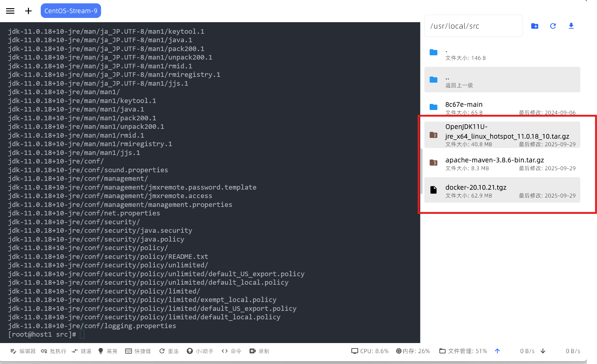Click 重连 to reconnect
This screenshot has width=597, height=364.
pos(169,351)
